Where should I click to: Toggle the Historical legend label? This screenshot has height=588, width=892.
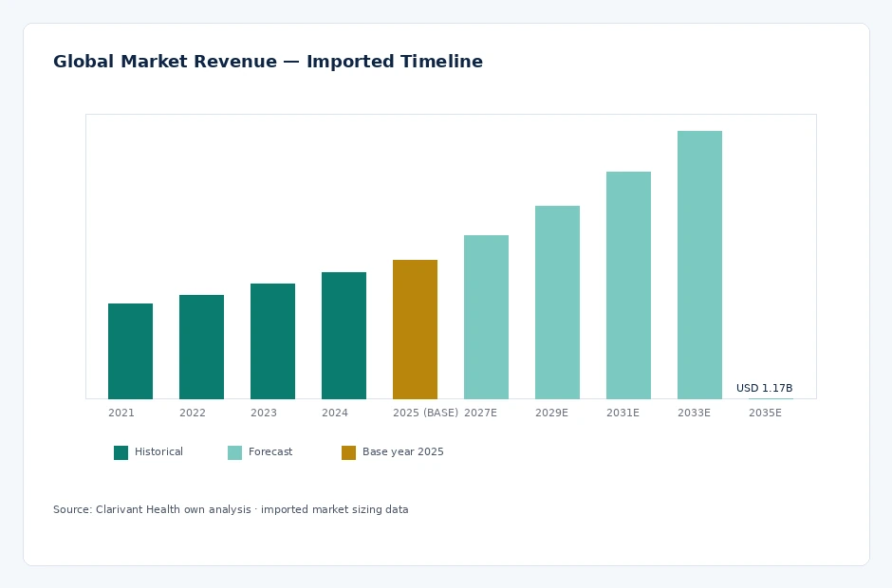(x=158, y=451)
